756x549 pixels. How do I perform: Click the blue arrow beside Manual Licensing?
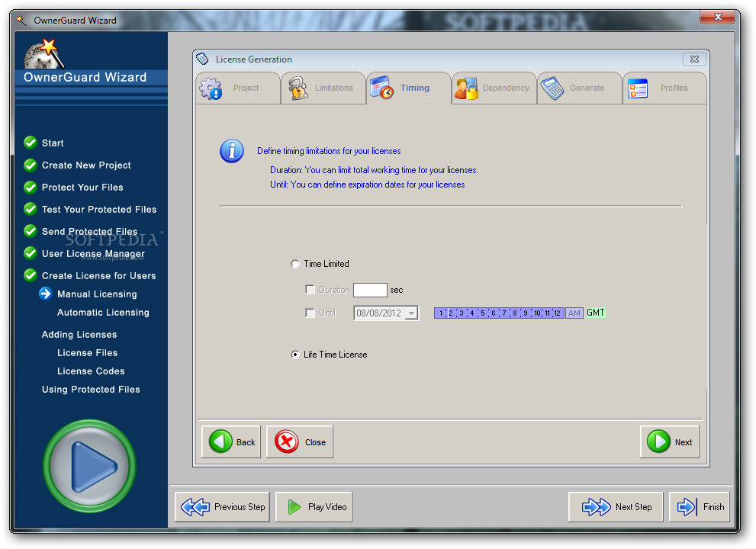(x=45, y=294)
